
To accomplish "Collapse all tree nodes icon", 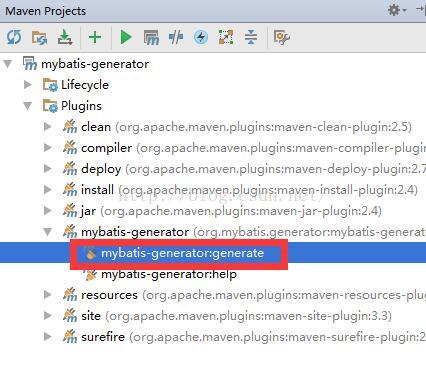I will (251, 37).
